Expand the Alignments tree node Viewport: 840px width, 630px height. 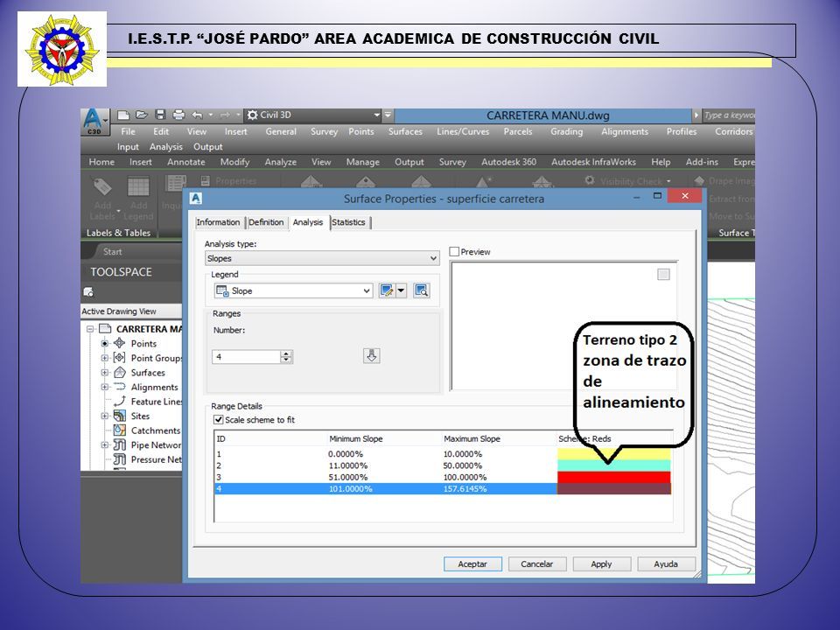tap(105, 387)
